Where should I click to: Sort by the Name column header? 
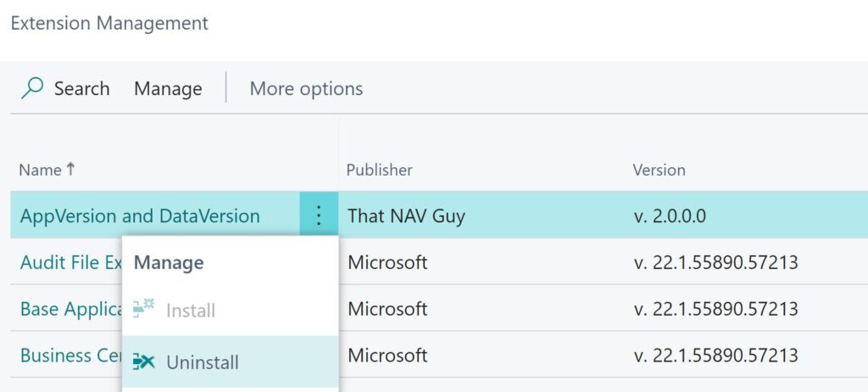point(40,170)
